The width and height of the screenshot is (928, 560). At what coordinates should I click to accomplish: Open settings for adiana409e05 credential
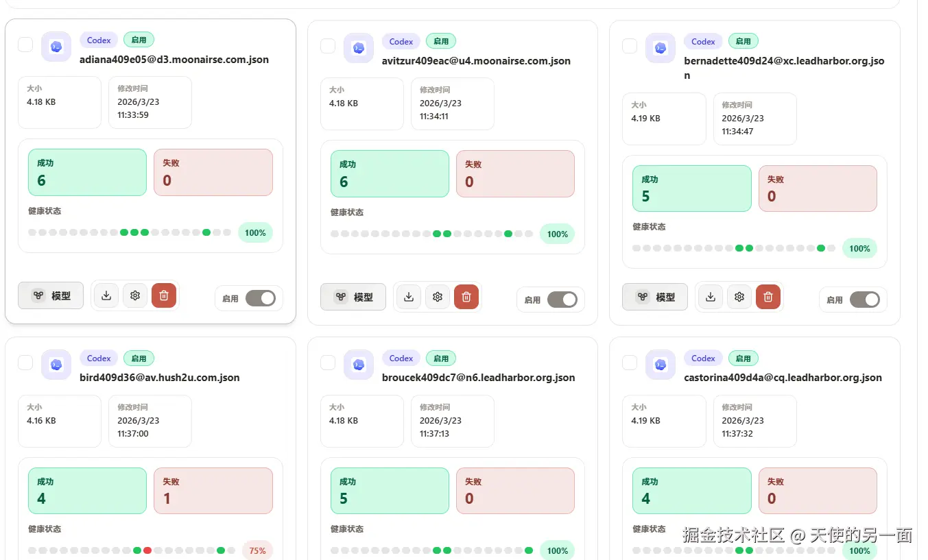point(135,295)
